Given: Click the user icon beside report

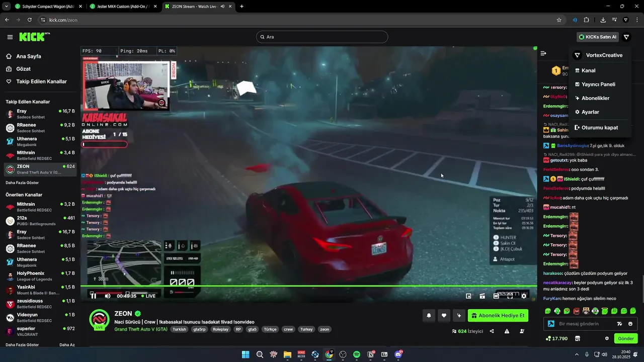Looking at the screenshot, I should 522,331.
